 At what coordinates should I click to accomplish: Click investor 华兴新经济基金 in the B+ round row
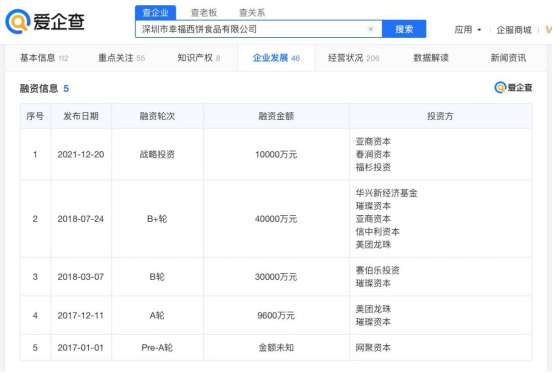coord(386,193)
